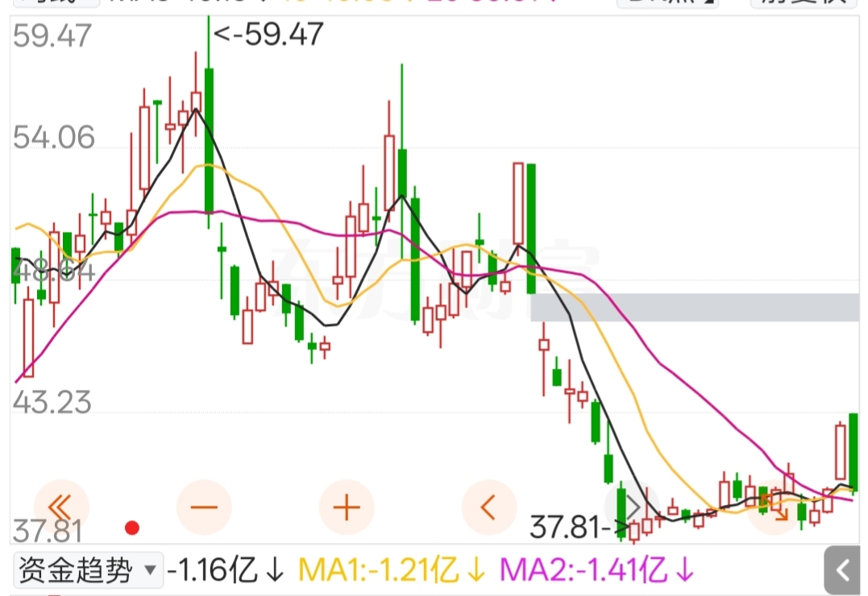Tap the gray panel collapse arrow button
Image resolution: width=868 pixels, height=596 pixels.
click(842, 570)
